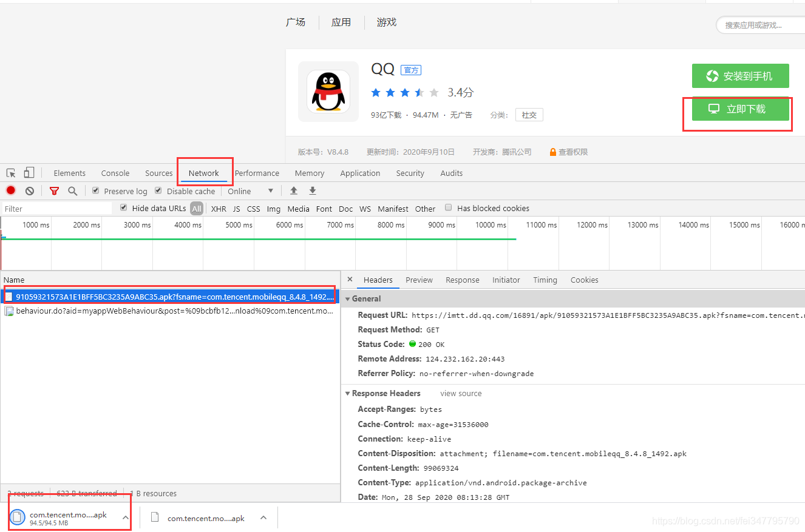This screenshot has height=532, width=805.
Task: Switch to the Console tab
Action: (x=115, y=173)
